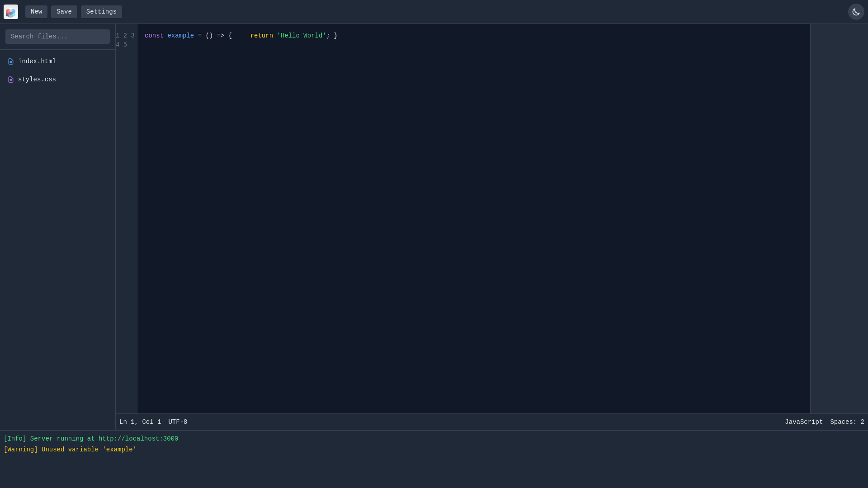Open index.html in the file list
Viewport: 868px width, 488px height.
(x=57, y=61)
